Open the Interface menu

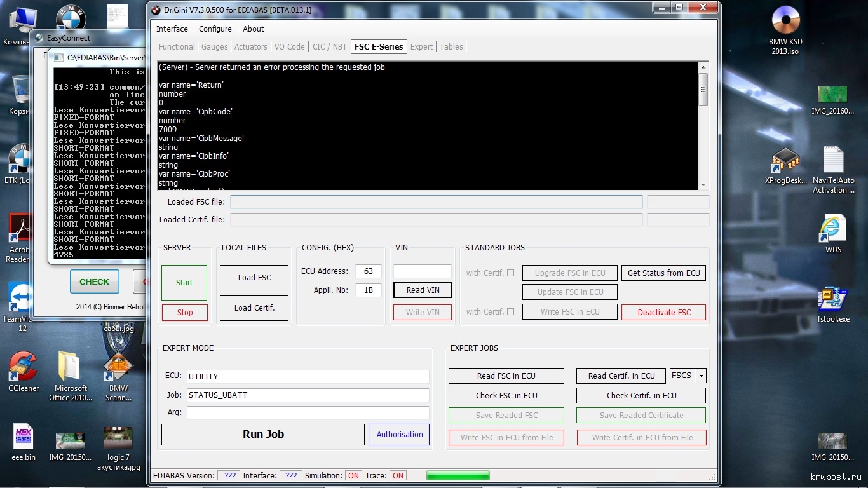[172, 29]
